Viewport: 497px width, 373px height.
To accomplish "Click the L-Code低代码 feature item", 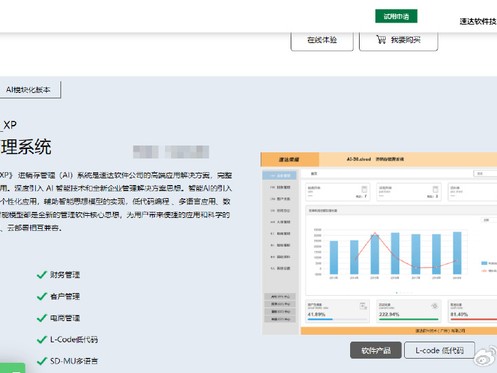I will 67,340.
